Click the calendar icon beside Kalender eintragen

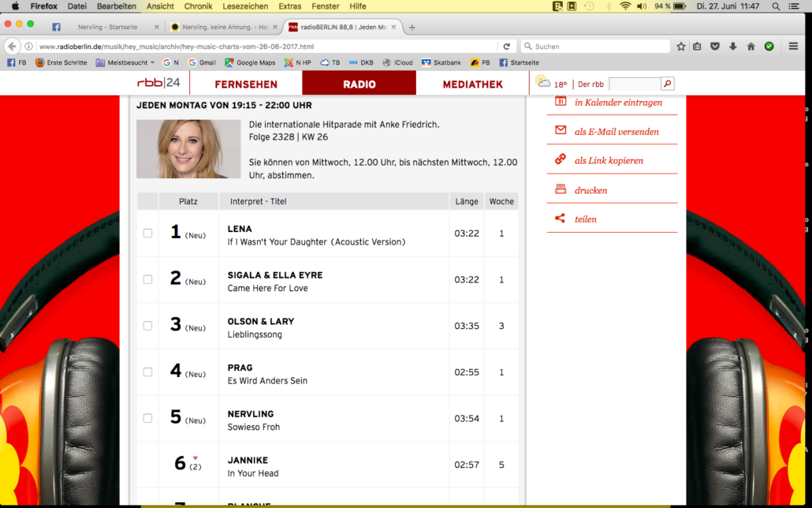561,101
